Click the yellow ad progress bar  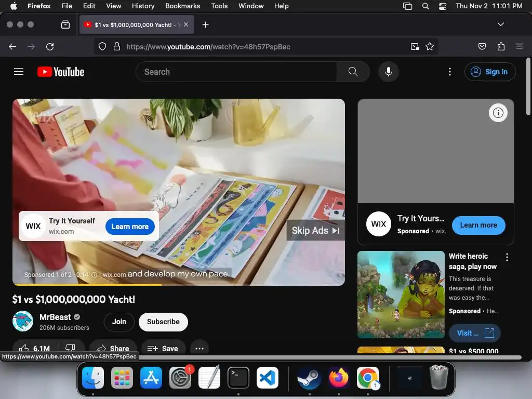click(87, 285)
